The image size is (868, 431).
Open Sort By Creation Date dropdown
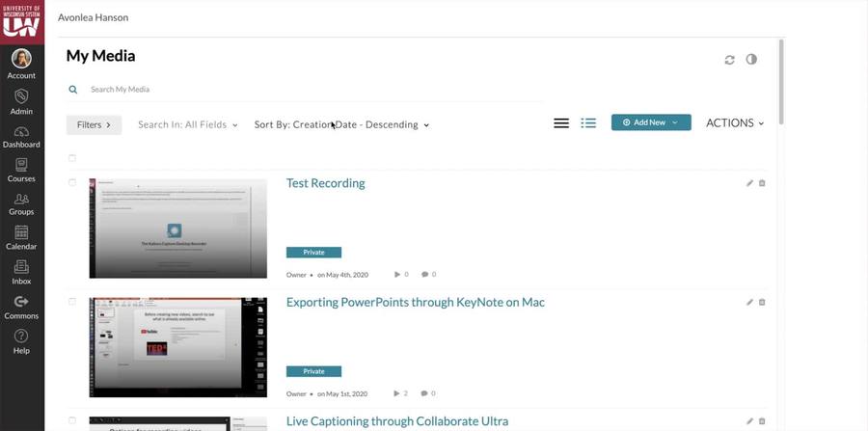(x=341, y=125)
